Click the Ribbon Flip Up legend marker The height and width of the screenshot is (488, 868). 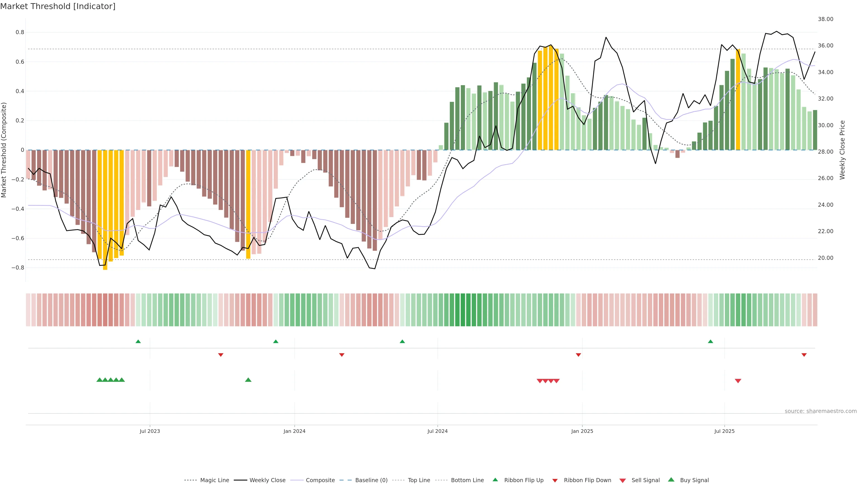tap(495, 480)
